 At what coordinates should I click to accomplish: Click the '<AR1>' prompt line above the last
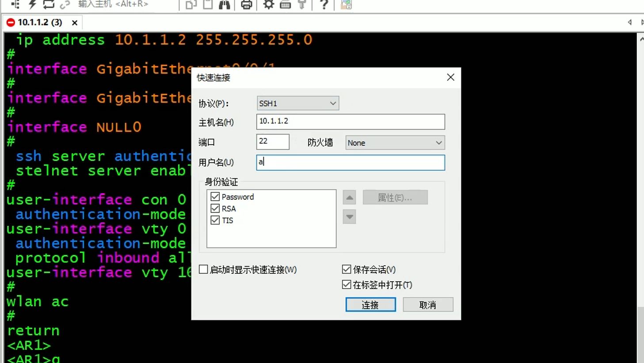point(29,345)
